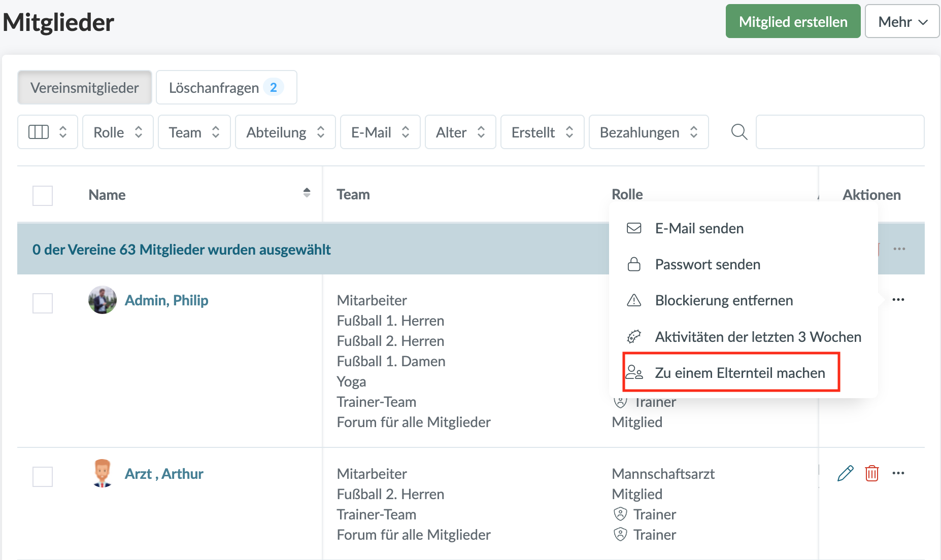Open the Arzt, Arthur member link

(163, 474)
